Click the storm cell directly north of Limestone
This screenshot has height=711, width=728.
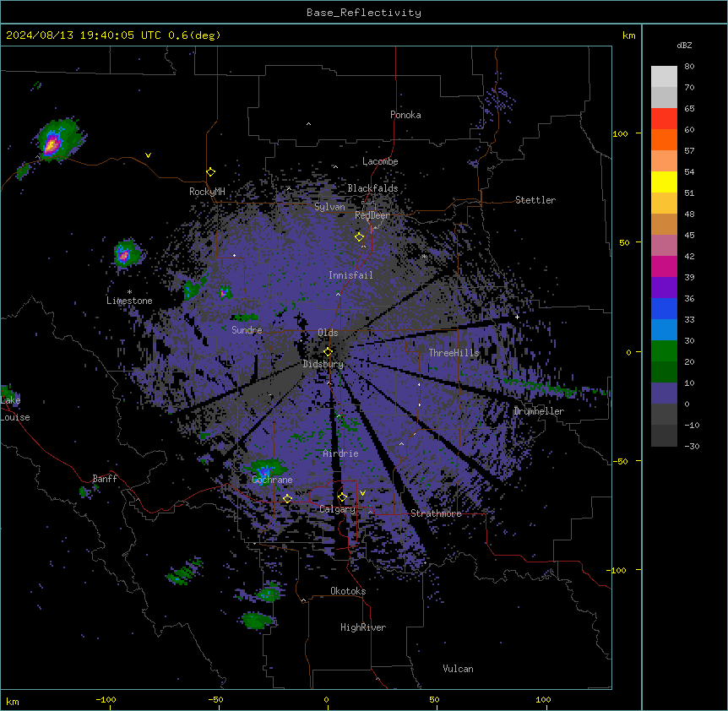(126, 254)
